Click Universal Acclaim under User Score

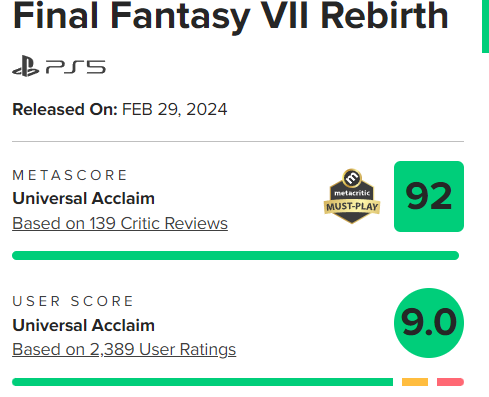click(84, 325)
